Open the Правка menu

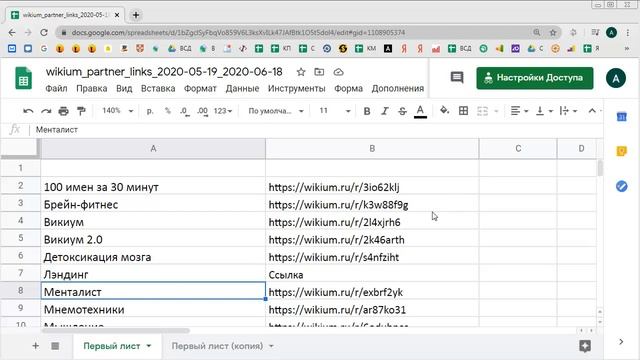pos(91,89)
